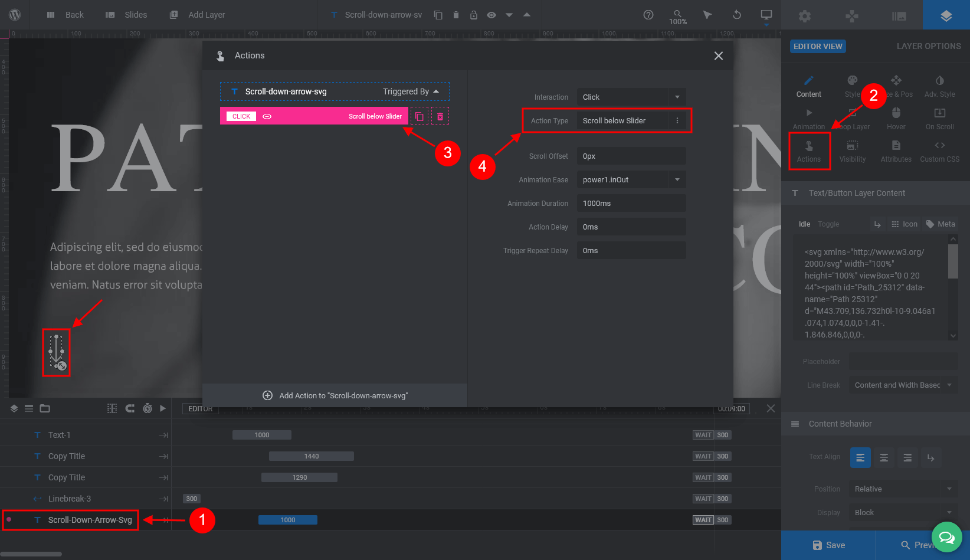Duplicate the selected layer from top toolbar
Image resolution: width=970 pixels, height=560 pixels.
(x=438, y=15)
